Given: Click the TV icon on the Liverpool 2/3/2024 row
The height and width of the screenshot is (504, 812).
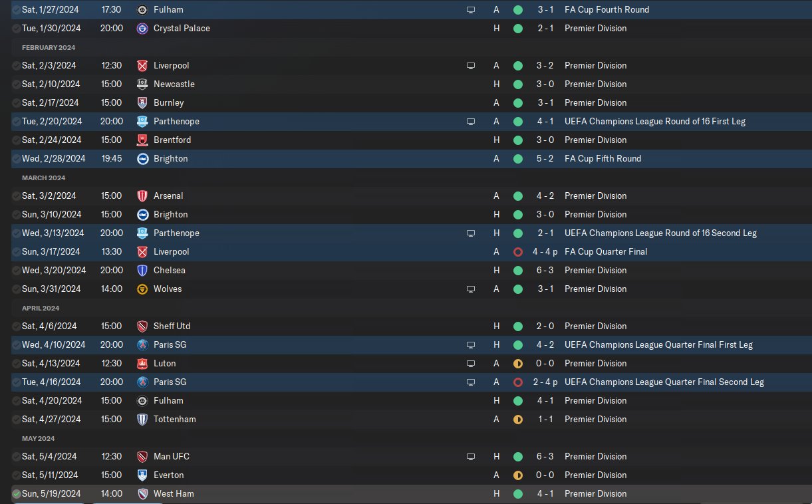Looking at the screenshot, I should (471, 66).
